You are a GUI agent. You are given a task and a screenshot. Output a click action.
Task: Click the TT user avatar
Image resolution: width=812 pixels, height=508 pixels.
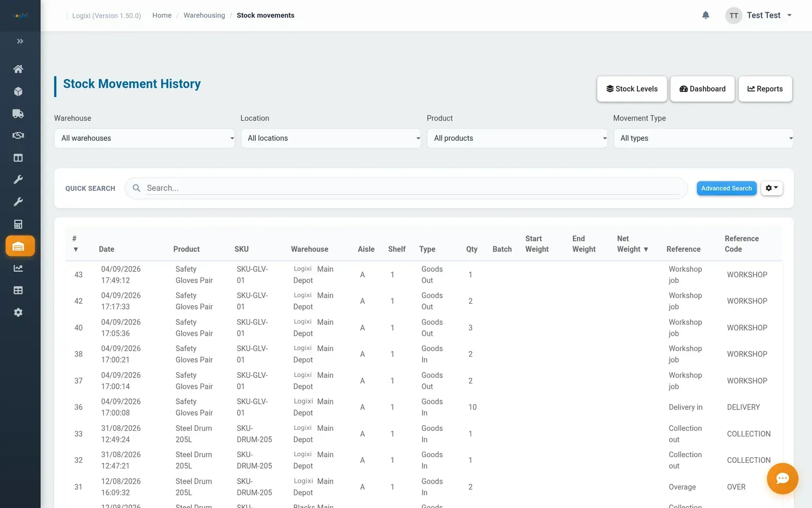point(733,15)
